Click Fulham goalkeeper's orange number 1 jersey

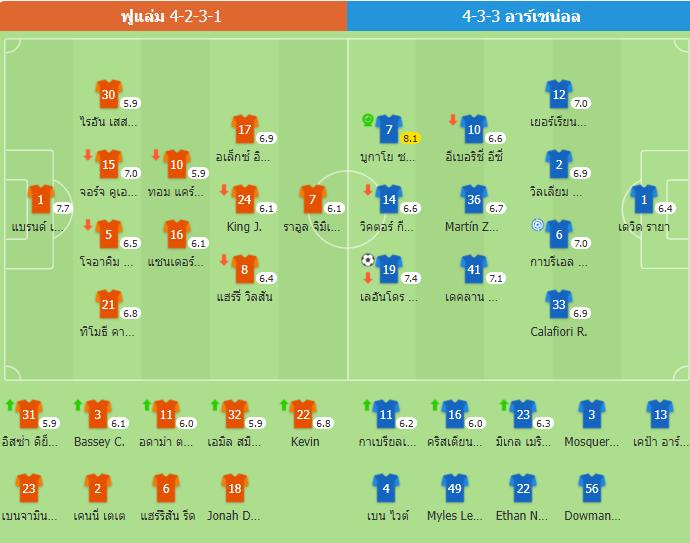[x=40, y=200]
